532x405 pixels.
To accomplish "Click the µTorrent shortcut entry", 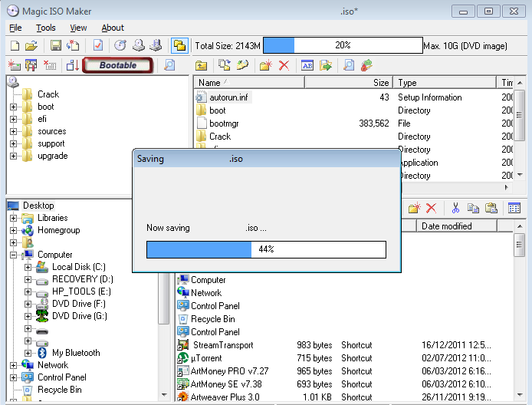I will point(206,358).
